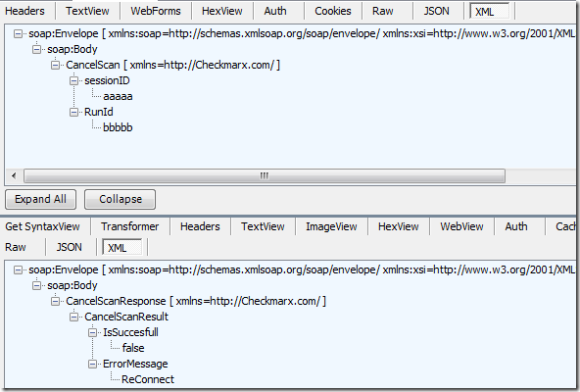The width and height of the screenshot is (580, 392).
Task: Open the response HexView tab
Action: coord(399,226)
